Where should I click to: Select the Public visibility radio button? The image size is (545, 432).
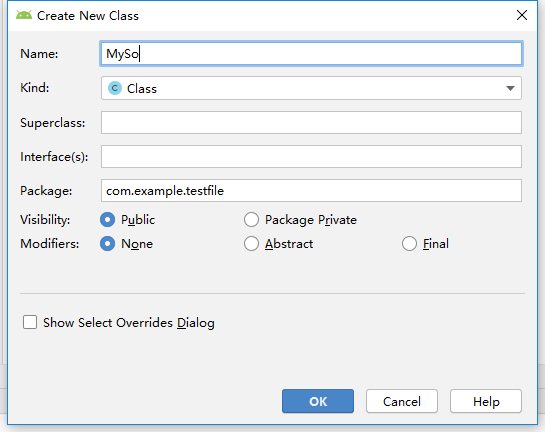click(x=107, y=220)
